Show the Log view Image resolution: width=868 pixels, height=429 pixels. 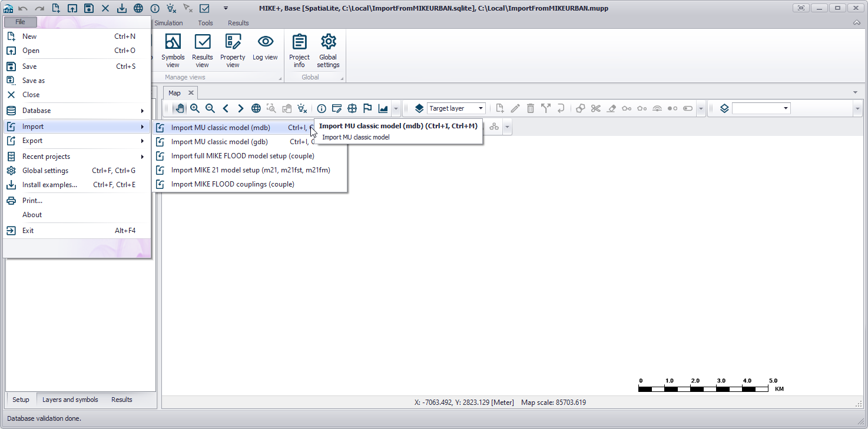(266, 47)
